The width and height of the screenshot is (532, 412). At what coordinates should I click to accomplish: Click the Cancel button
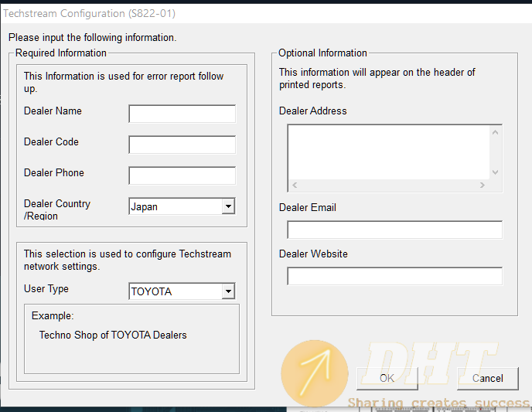pos(488,379)
